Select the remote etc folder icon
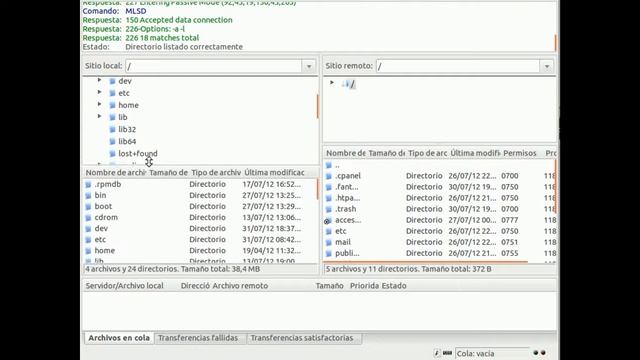 point(329,231)
